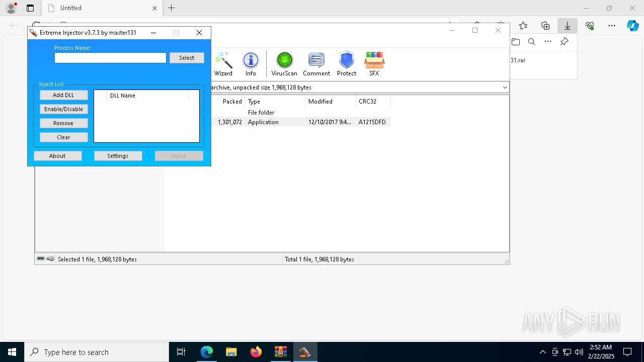Image resolution: width=644 pixels, height=362 pixels.
Task: Click the Edge Downloads arrow button
Action: click(568, 26)
